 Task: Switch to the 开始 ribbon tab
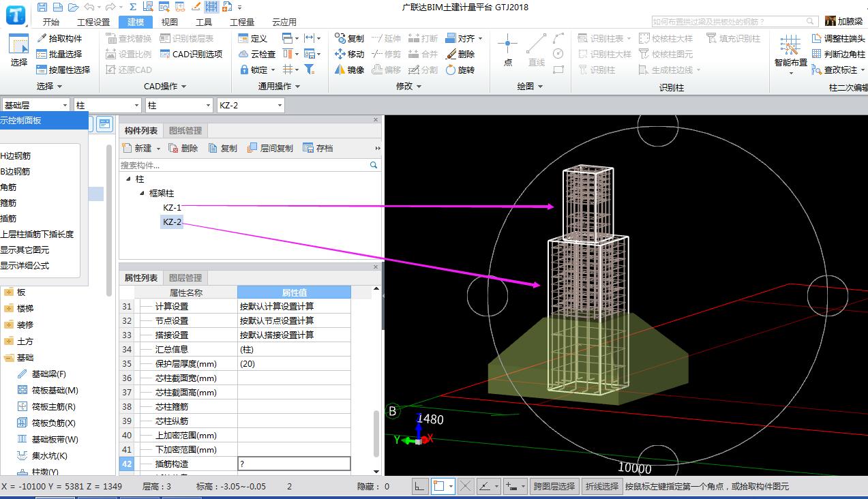coord(51,22)
